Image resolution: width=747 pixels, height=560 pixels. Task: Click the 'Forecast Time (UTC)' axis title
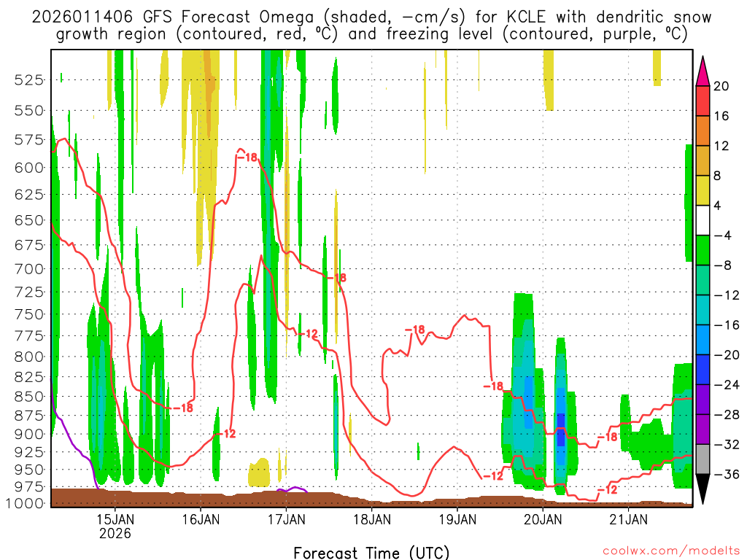pos(371,553)
